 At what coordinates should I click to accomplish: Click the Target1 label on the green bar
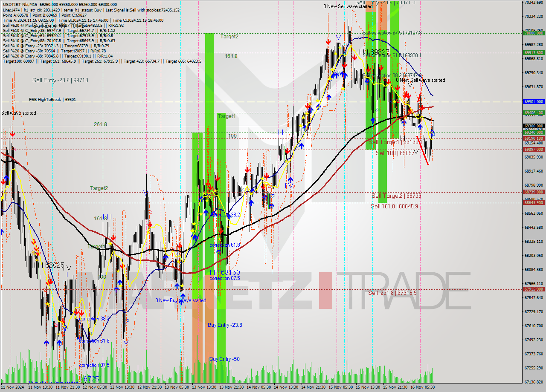[x=227, y=116]
